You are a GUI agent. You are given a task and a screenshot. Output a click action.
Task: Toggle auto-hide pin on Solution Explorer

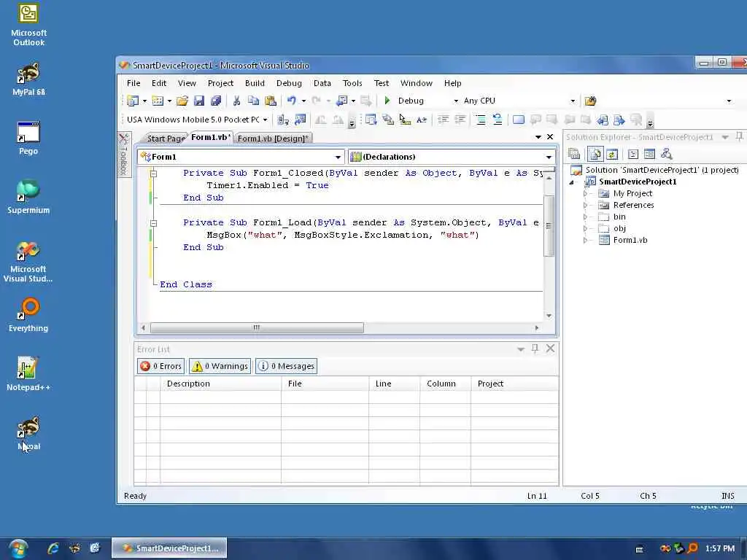[x=739, y=136]
